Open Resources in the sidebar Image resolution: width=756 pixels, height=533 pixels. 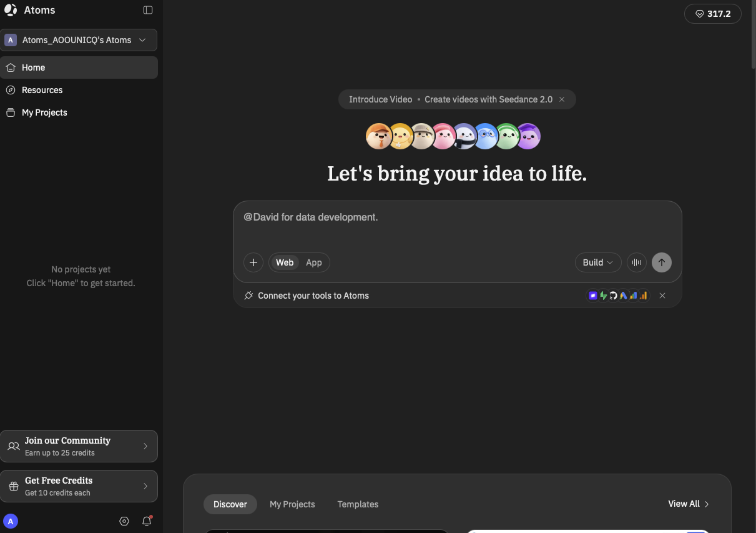click(79, 90)
